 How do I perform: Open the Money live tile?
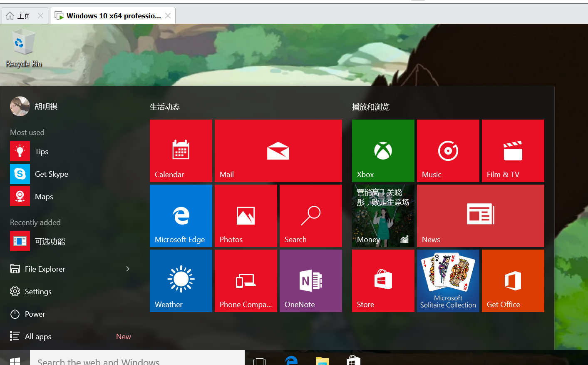tap(383, 216)
